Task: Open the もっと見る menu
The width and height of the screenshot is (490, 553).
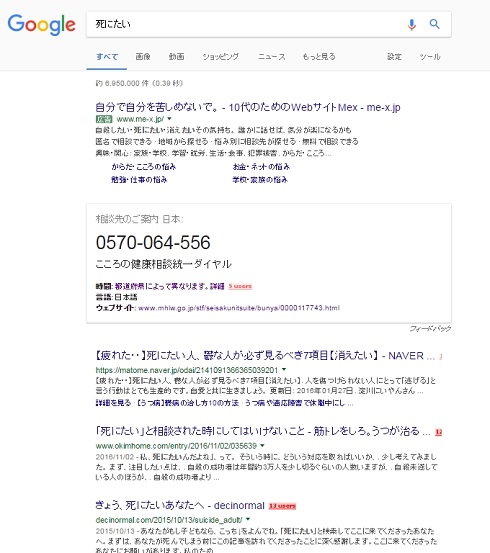Action: tap(319, 56)
